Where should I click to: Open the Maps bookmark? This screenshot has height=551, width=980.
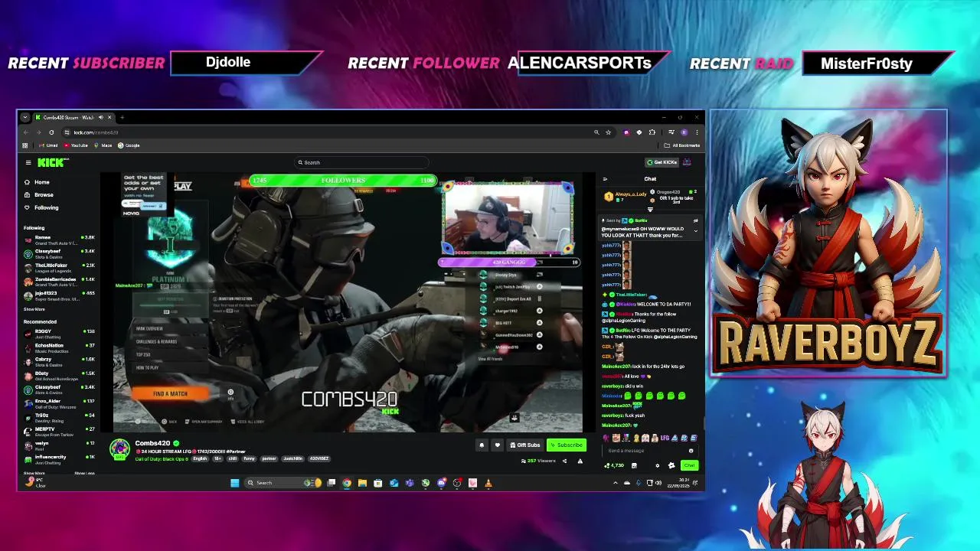pos(103,145)
